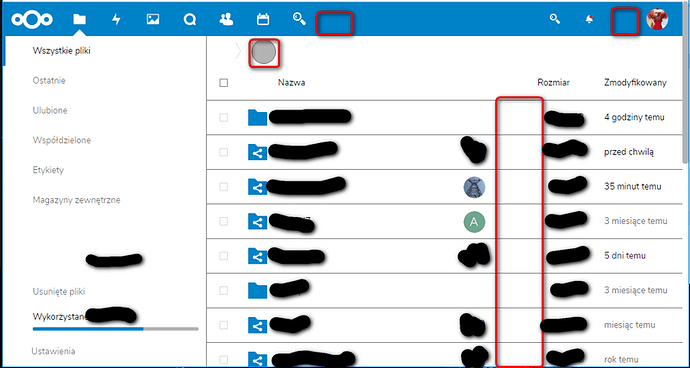Click the Nextcloud logo
Screen dimensions: 690x368
click(x=32, y=19)
